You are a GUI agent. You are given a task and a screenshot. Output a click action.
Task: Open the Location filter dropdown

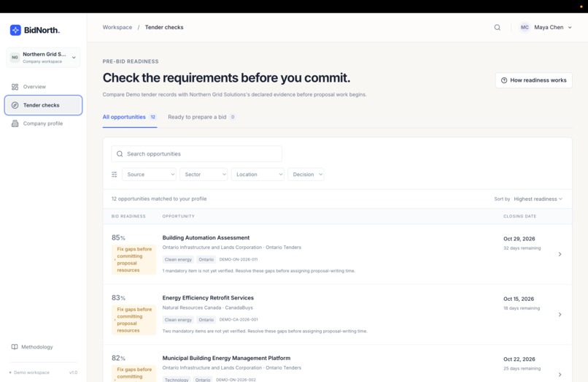pos(258,175)
